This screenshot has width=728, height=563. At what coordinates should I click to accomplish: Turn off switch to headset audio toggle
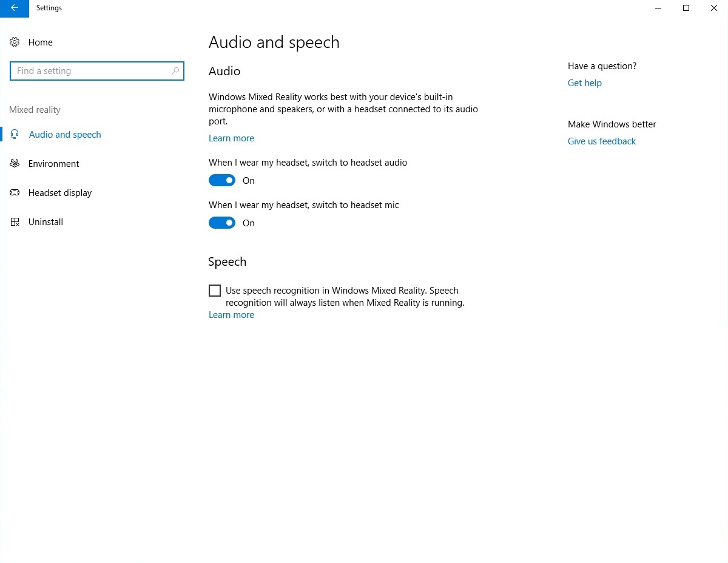point(221,181)
